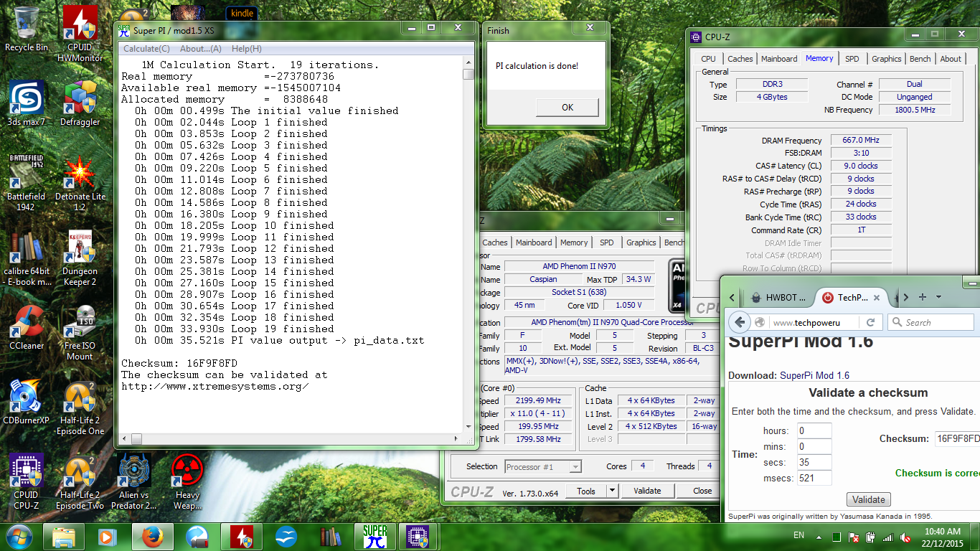Open CCleaner desktop shortcut
The width and height of the screenshot is (980, 551).
pyautogui.click(x=27, y=326)
